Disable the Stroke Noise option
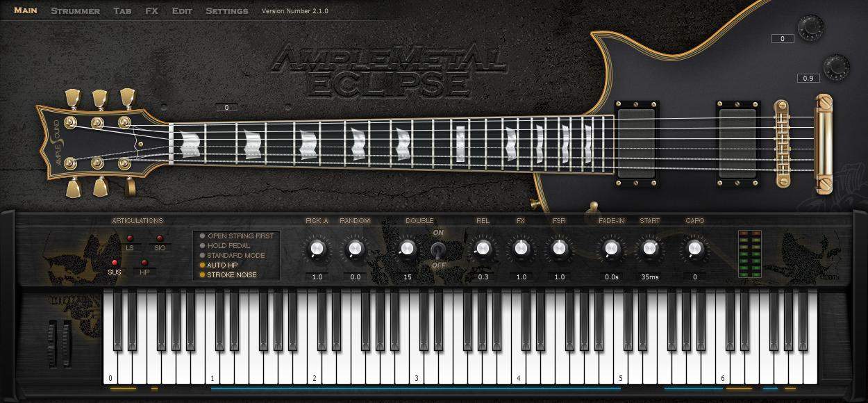The image size is (868, 403). tap(203, 275)
